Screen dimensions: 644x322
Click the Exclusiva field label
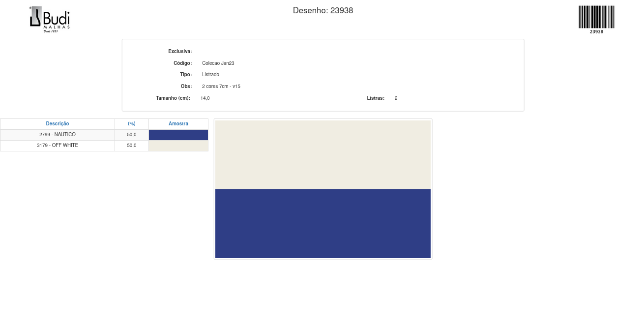180,52
